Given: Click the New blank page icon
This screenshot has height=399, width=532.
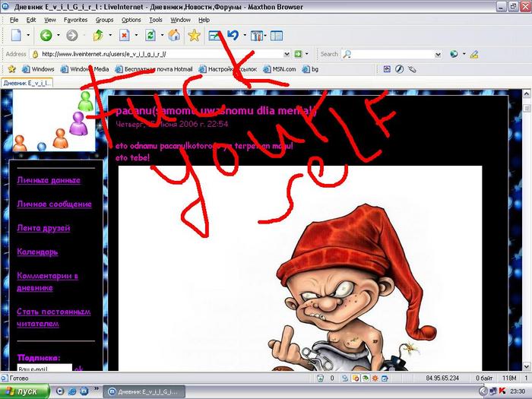Looking at the screenshot, I should click(x=16, y=35).
